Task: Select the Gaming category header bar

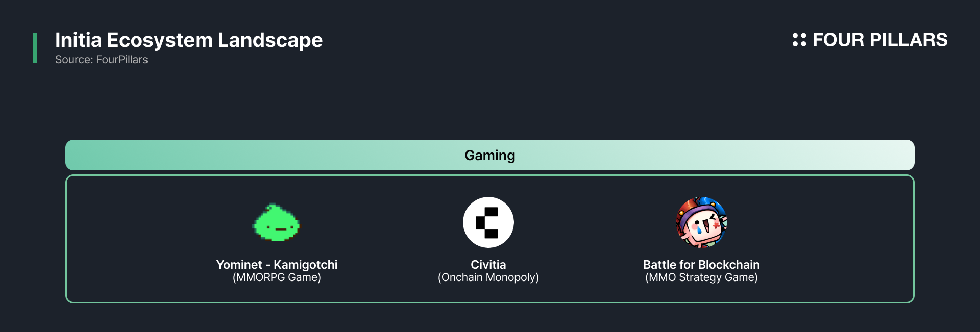Action: [x=490, y=155]
